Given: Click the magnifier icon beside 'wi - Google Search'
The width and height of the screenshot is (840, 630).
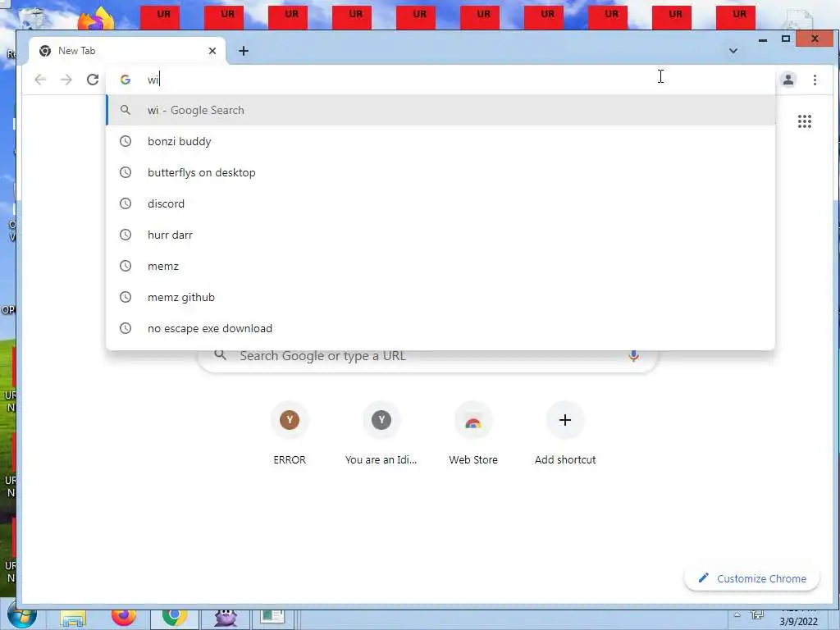Looking at the screenshot, I should pyautogui.click(x=126, y=111).
